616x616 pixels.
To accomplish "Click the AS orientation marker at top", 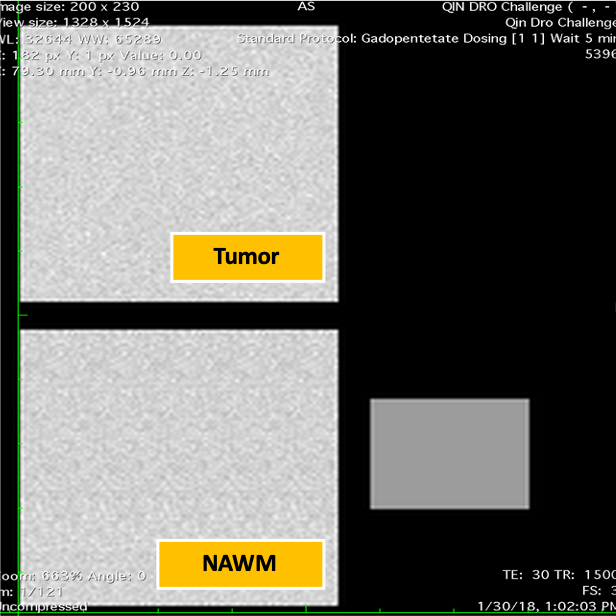I will coord(306,6).
